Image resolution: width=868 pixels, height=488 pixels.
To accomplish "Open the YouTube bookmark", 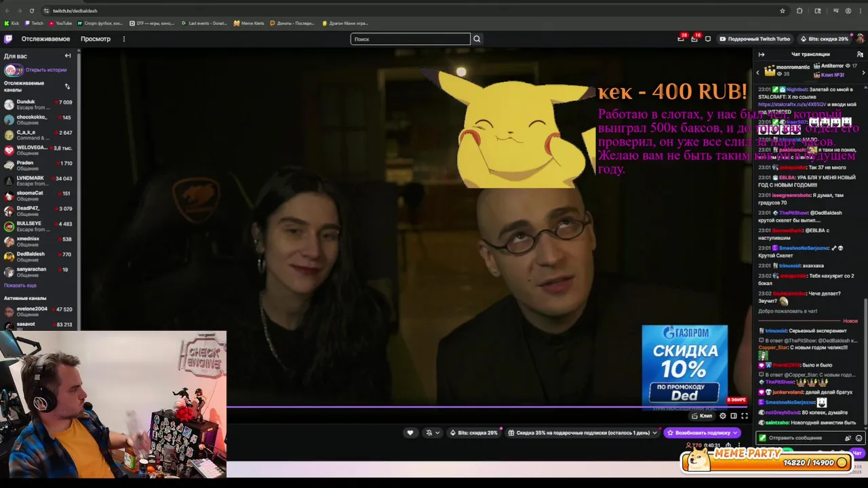I will 60,23.
